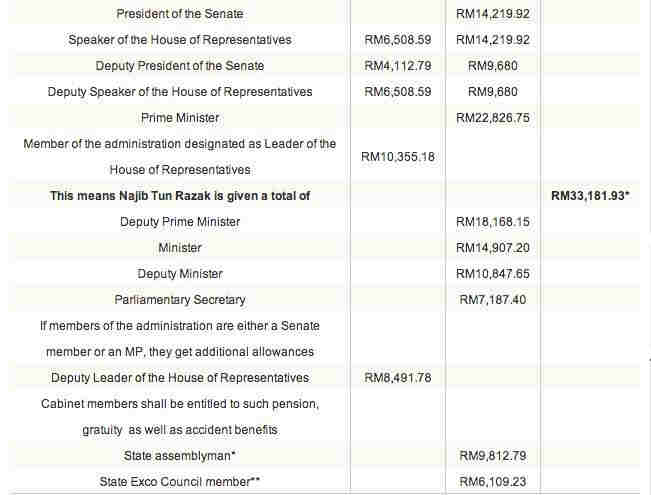Click the RM14,907.20 Minister salary
651x495 pixels.
click(493, 248)
